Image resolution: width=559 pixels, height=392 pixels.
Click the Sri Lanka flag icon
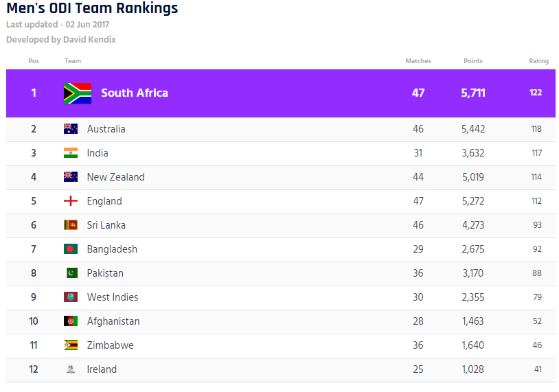tap(71, 225)
